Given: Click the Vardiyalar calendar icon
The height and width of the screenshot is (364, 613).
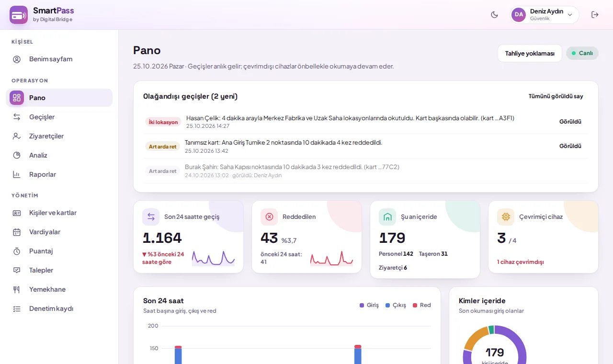Looking at the screenshot, I should pyautogui.click(x=17, y=232).
